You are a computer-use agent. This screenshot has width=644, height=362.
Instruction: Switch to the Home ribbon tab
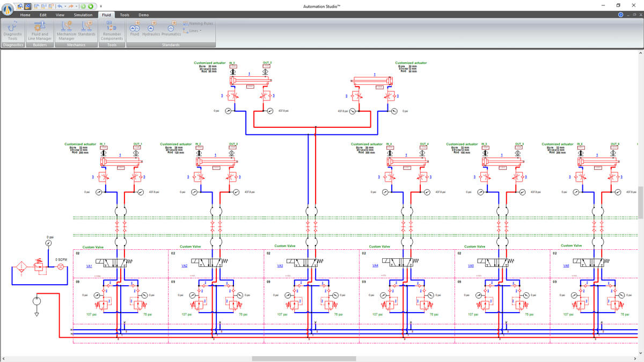click(25, 15)
